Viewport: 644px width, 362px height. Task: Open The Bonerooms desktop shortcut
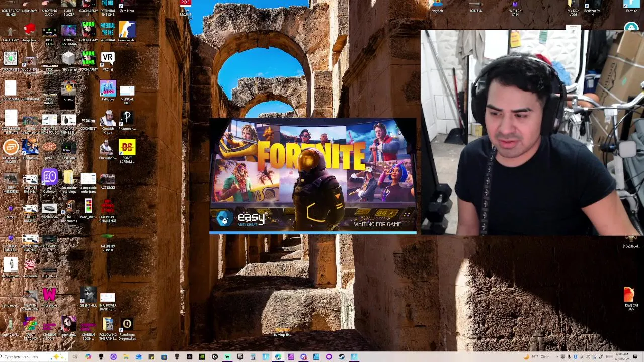click(69, 211)
